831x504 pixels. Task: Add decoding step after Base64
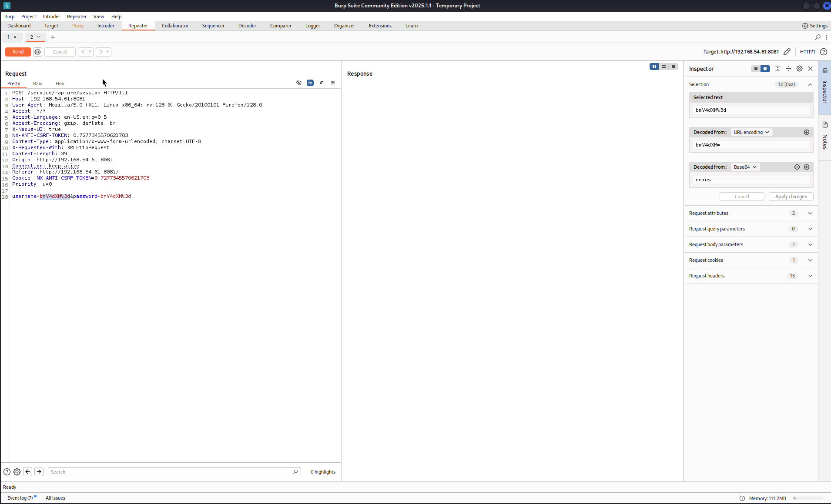807,167
